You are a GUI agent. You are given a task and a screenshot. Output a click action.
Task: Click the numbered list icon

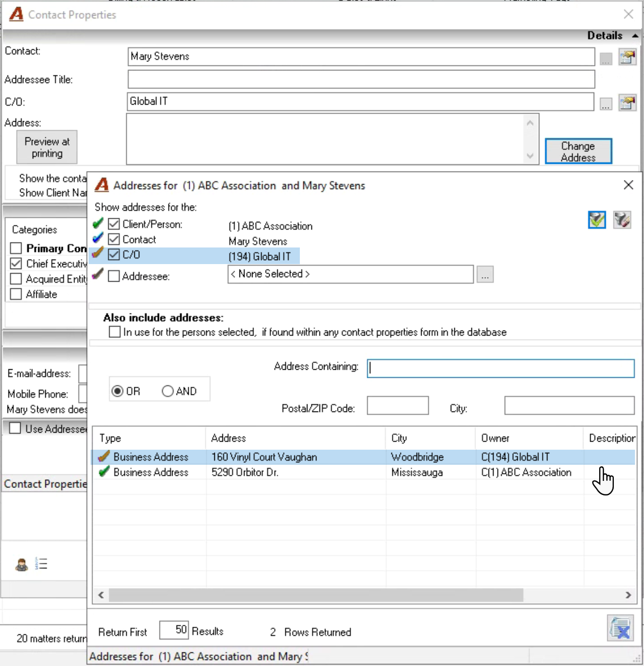pos(41,564)
